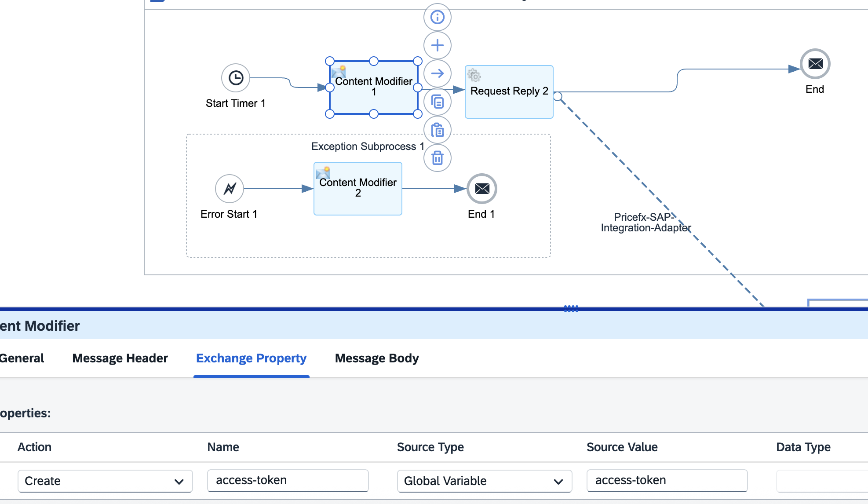Click the Name field containing access-token
The width and height of the screenshot is (868, 504).
[288, 480]
